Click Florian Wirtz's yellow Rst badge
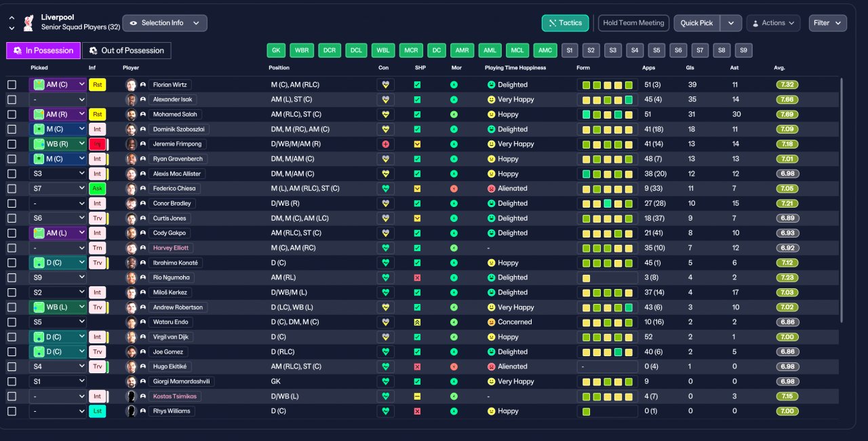 click(x=97, y=85)
